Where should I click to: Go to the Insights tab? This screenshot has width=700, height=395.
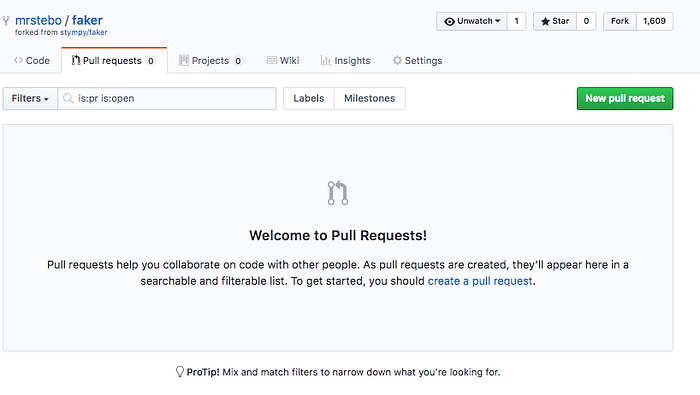[346, 60]
